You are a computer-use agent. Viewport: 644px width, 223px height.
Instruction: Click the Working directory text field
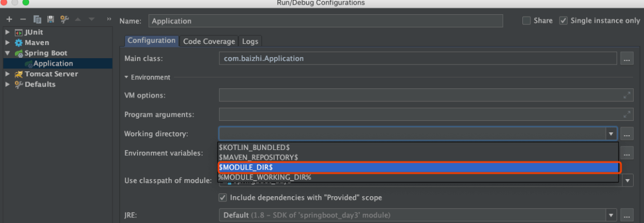412,133
